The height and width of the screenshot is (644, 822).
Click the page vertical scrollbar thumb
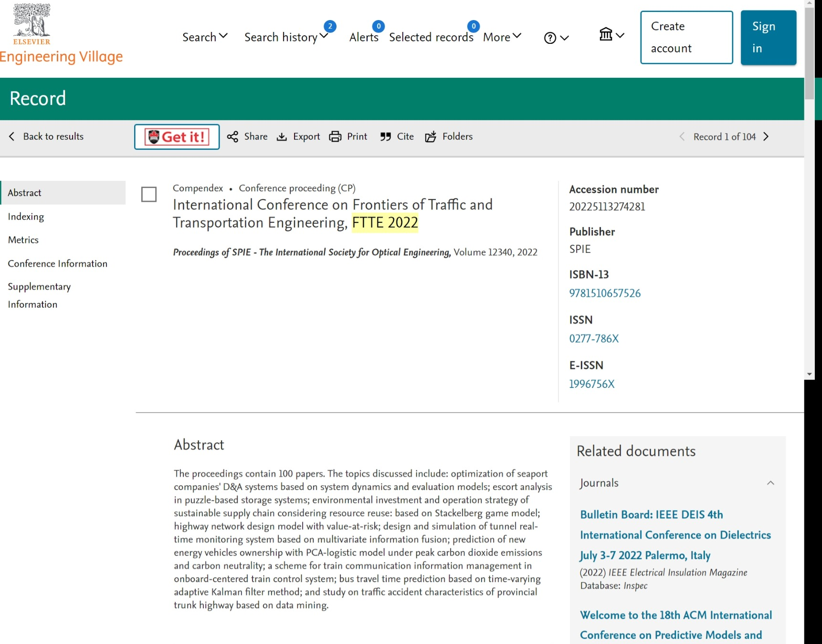pyautogui.click(x=809, y=53)
